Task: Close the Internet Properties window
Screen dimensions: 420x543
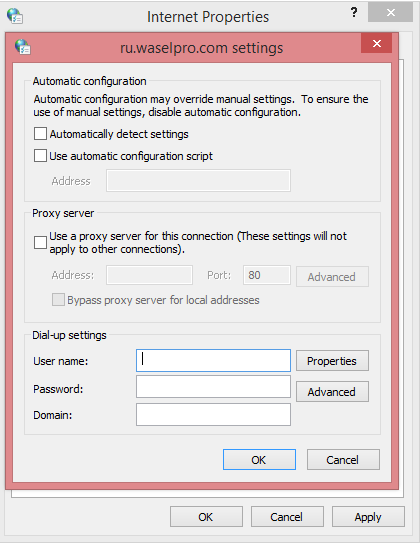Action: click(391, 13)
